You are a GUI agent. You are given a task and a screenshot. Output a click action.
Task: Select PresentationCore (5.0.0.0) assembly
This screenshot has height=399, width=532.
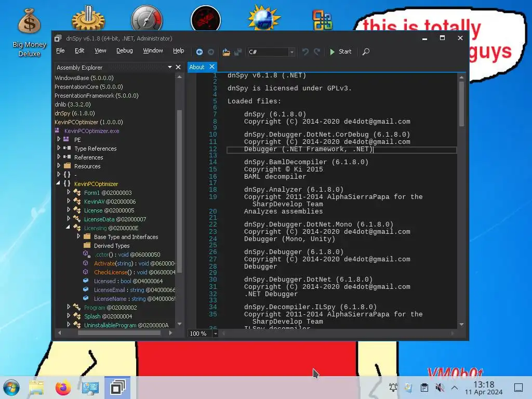(x=89, y=87)
